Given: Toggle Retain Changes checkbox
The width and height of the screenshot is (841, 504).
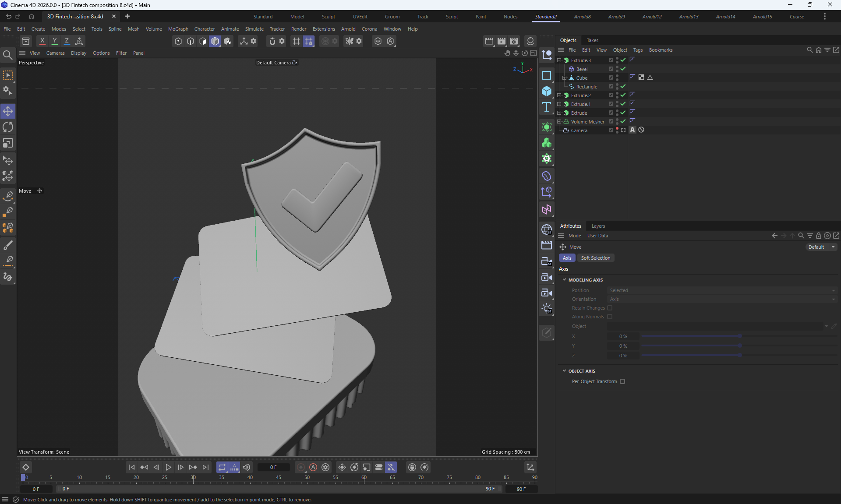Looking at the screenshot, I should 610,308.
